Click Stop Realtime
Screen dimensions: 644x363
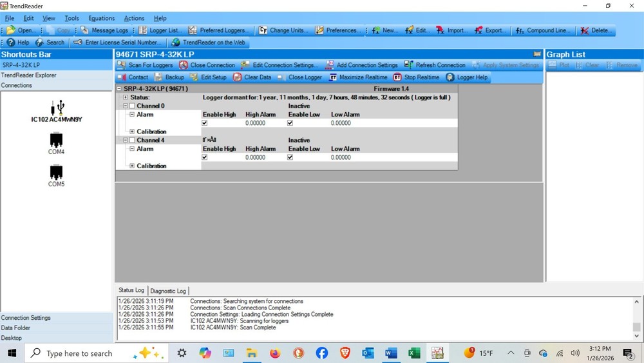coord(416,77)
